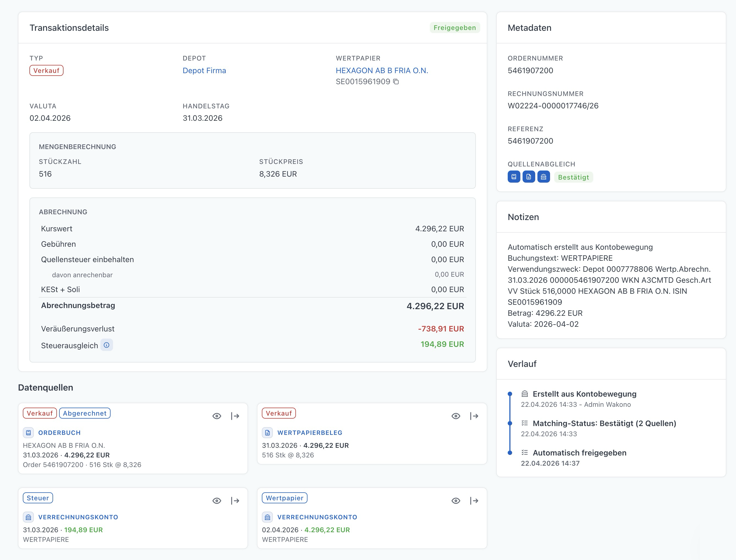Show preview of the Wertpapierbeleg via eye icon

(455, 416)
